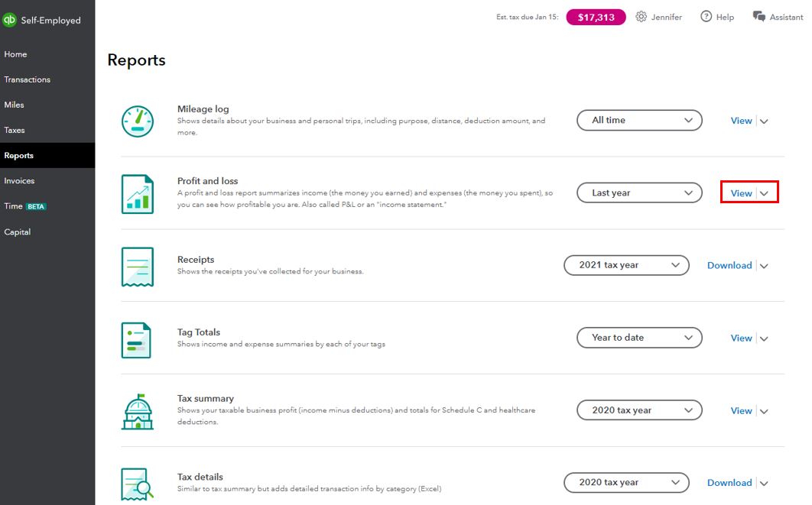
Task: Download the Tax details report
Action: click(729, 482)
